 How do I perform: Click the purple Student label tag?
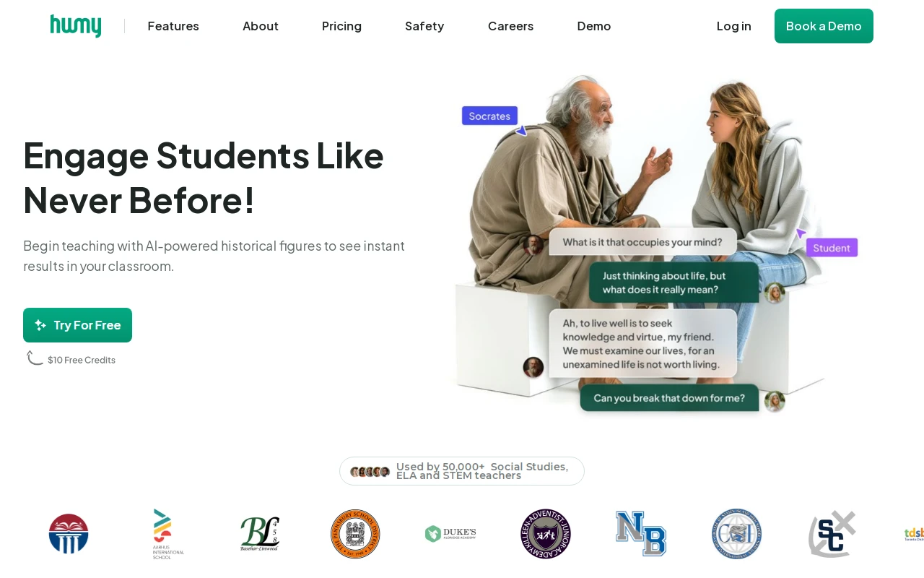832,248
